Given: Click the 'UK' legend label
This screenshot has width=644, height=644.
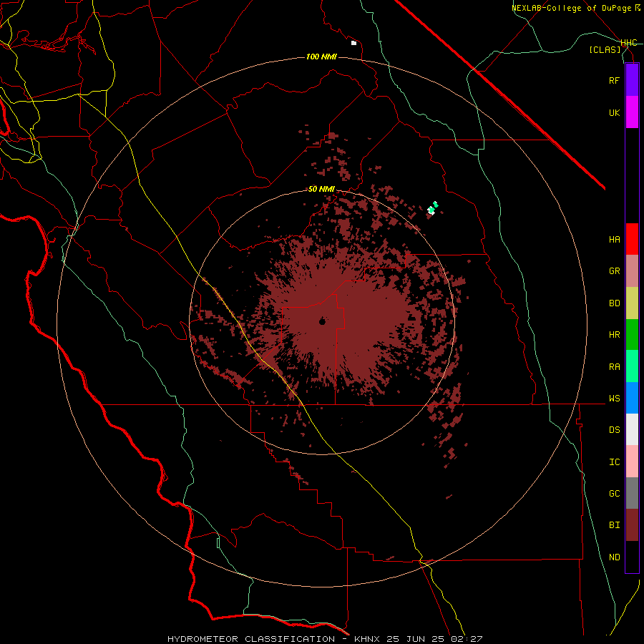Looking at the screenshot, I should click(614, 112).
